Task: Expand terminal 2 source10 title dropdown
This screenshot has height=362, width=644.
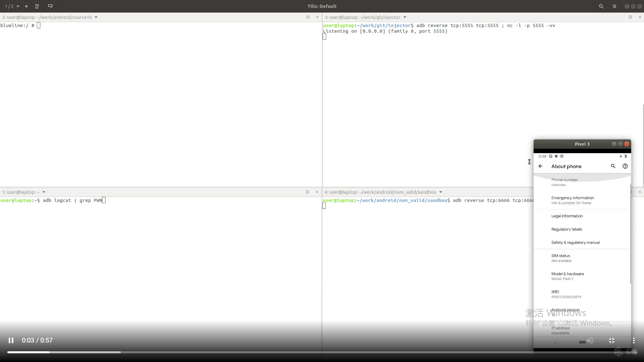Action: point(96,17)
